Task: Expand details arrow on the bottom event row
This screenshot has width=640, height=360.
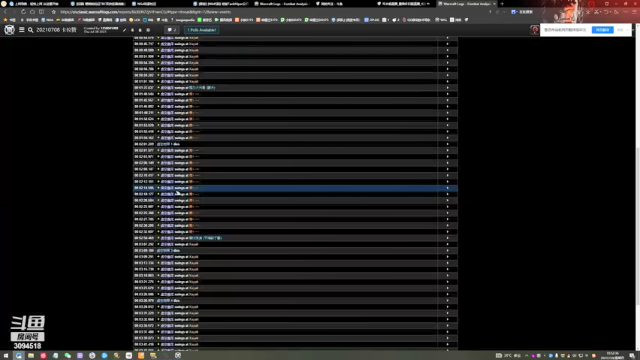Action: pyautogui.click(x=447, y=344)
